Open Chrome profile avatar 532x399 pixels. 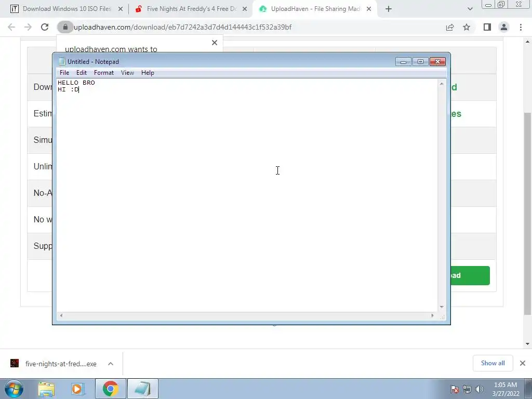pos(504,27)
